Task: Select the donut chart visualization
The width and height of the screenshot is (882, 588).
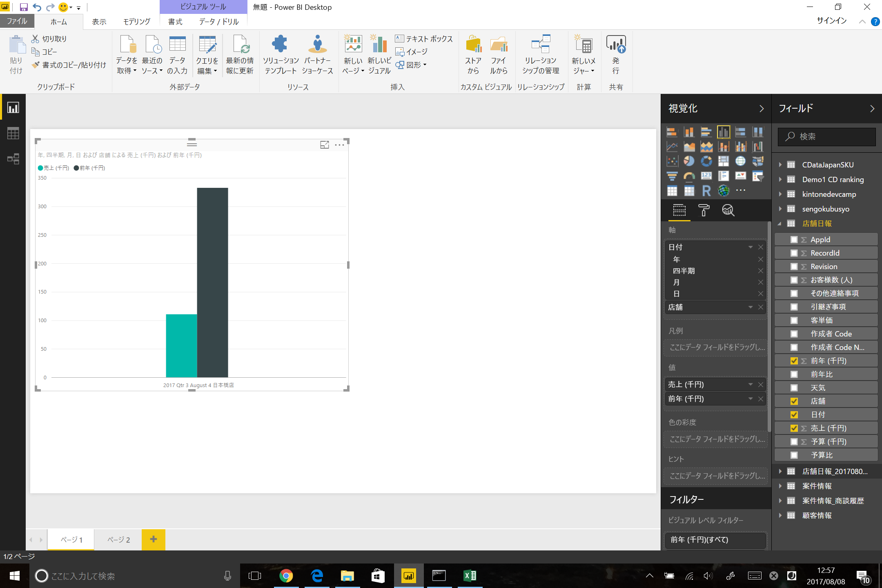Action: tap(706, 162)
